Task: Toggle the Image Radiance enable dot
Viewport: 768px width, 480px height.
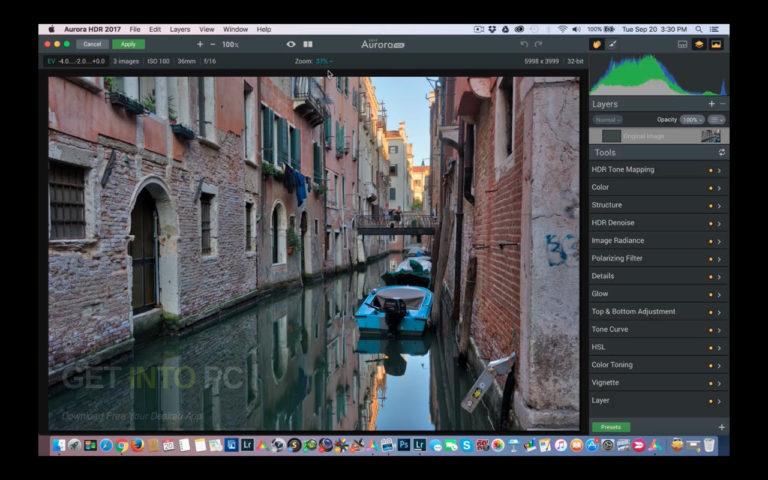Action: point(711,241)
